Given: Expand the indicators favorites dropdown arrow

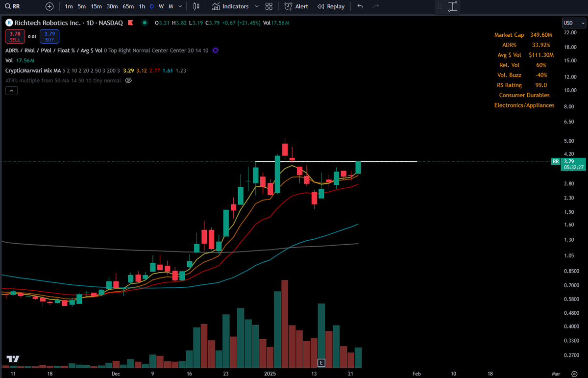Looking at the screenshot, I should (x=256, y=6).
